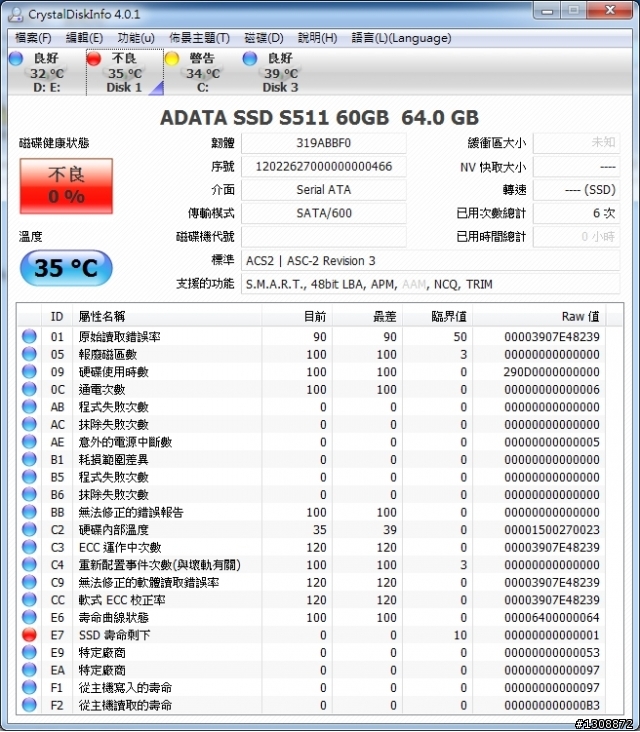Click status orb for attribute E6

coord(29,617)
